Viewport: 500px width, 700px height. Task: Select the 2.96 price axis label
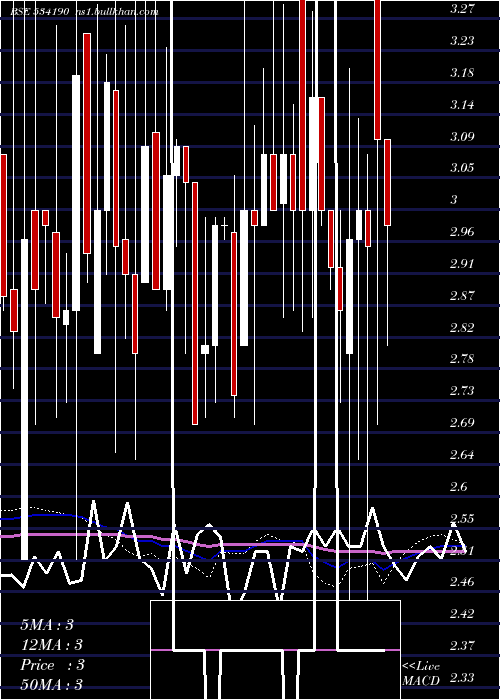[x=460, y=232]
